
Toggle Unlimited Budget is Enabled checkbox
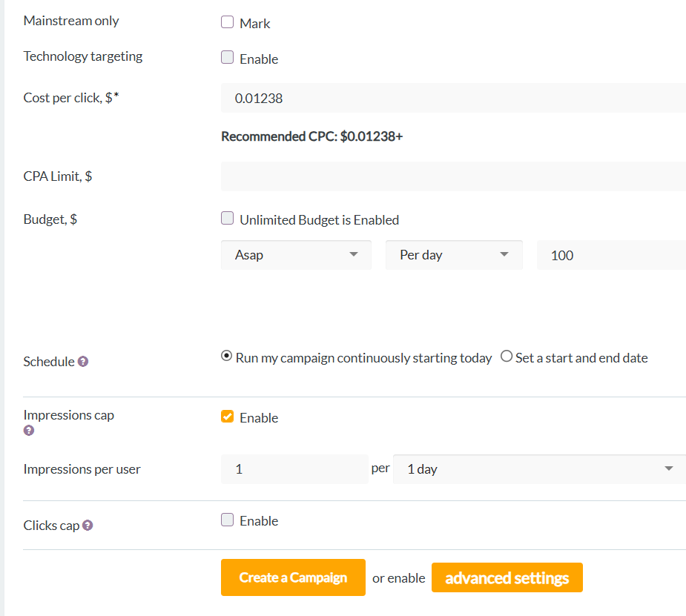coord(227,218)
